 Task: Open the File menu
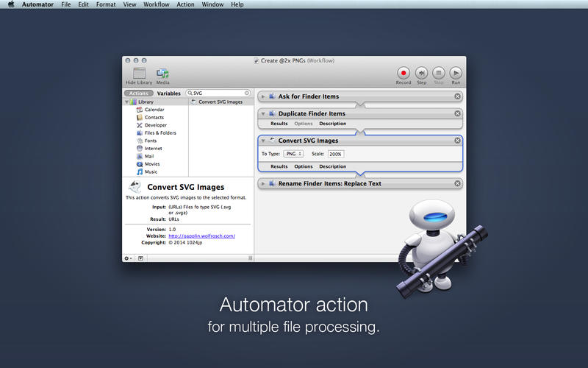(x=66, y=4)
